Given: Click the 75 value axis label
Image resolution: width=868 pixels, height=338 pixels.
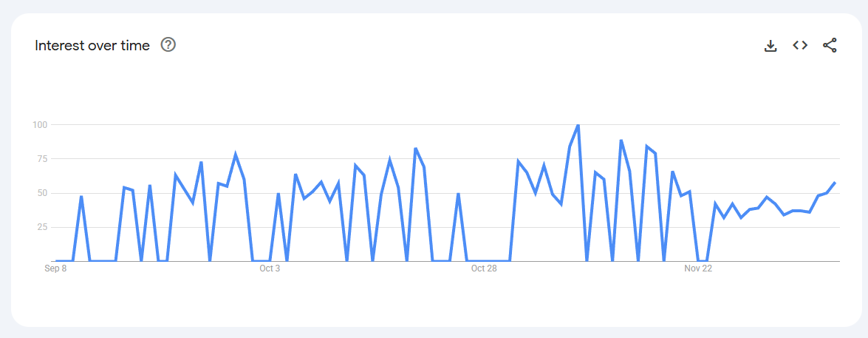Looking at the screenshot, I should (41, 158).
